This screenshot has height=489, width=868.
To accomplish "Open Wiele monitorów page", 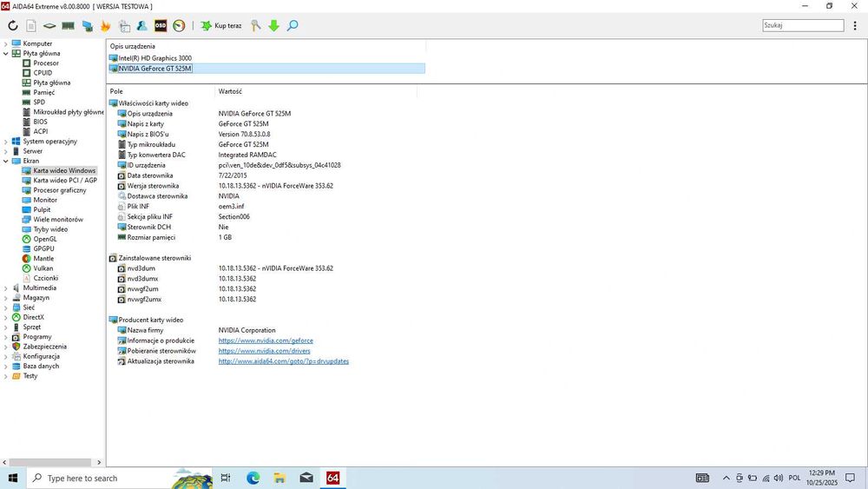I will tap(57, 220).
